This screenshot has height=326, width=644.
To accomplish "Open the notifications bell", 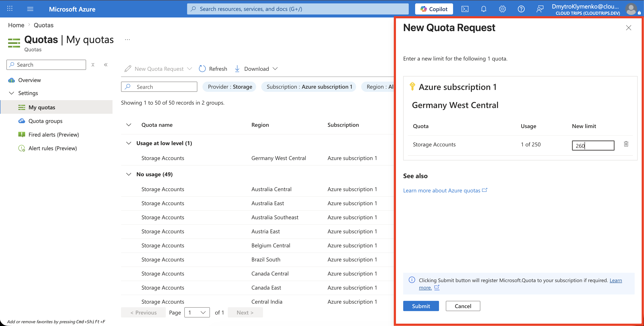I will [484, 9].
